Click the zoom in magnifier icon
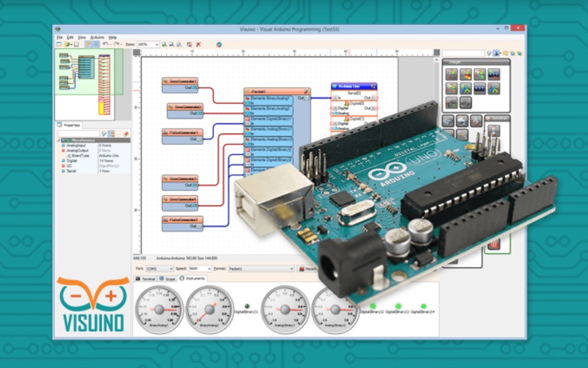 pyautogui.click(x=164, y=45)
